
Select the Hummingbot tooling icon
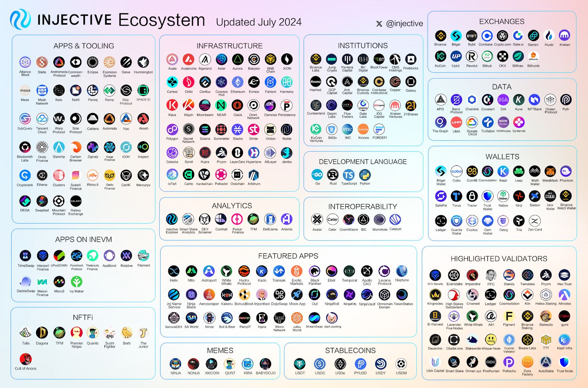(143, 62)
